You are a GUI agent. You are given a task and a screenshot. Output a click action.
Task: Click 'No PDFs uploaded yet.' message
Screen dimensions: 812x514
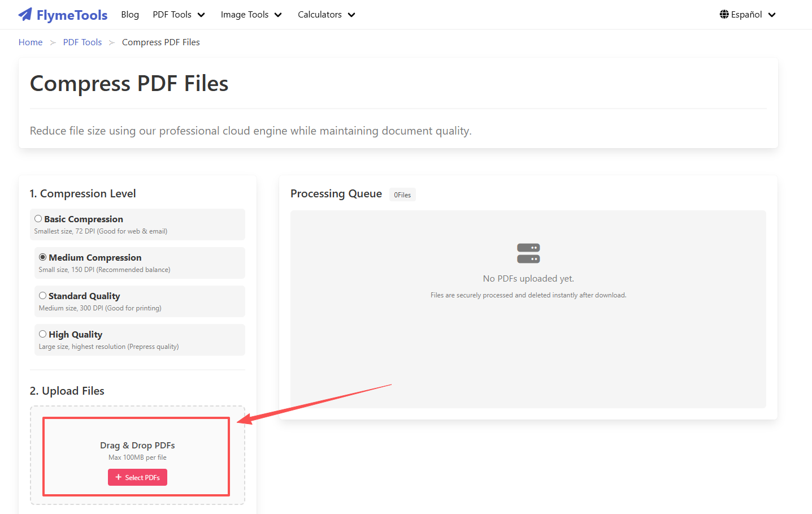click(528, 279)
